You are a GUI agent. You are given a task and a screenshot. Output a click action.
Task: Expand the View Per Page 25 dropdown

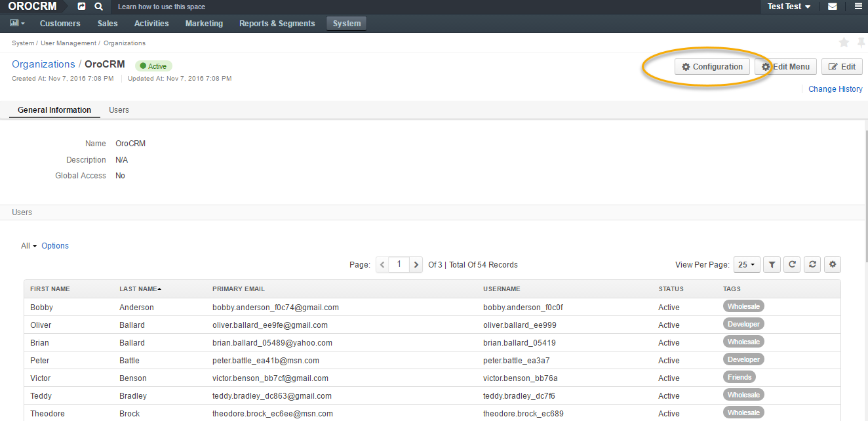pyautogui.click(x=746, y=265)
